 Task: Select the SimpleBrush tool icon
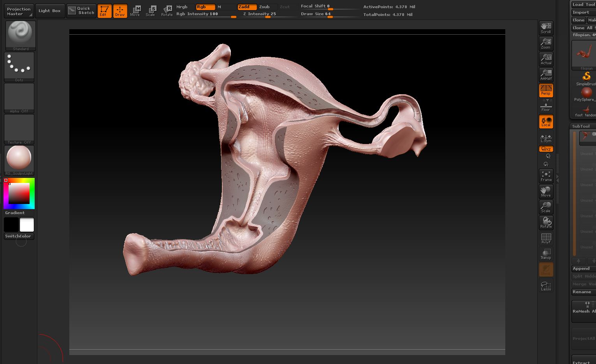tap(586, 78)
